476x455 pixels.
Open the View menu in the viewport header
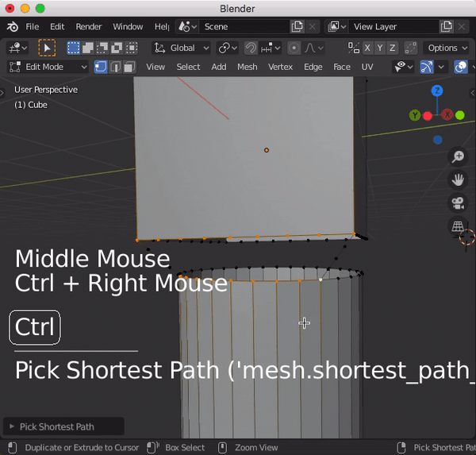pyautogui.click(x=155, y=67)
